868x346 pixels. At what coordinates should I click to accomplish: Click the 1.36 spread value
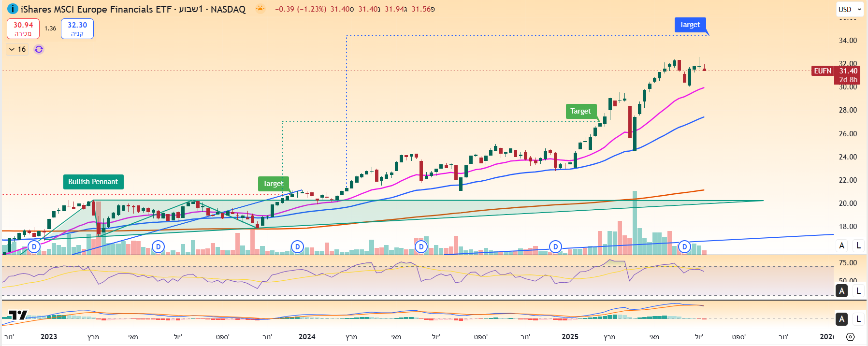click(50, 29)
